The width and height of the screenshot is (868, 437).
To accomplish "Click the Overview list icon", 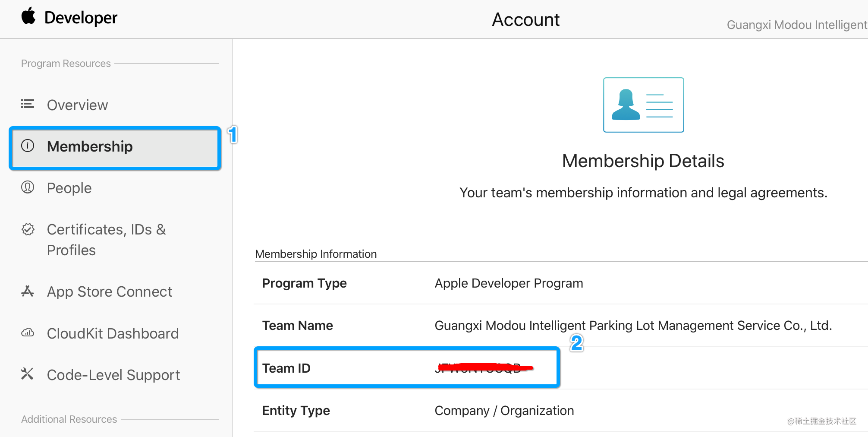I will click(x=28, y=104).
